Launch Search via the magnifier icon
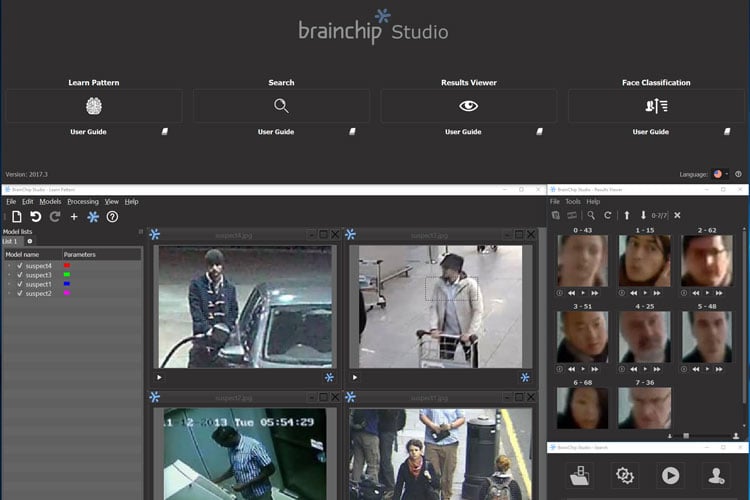 [281, 106]
